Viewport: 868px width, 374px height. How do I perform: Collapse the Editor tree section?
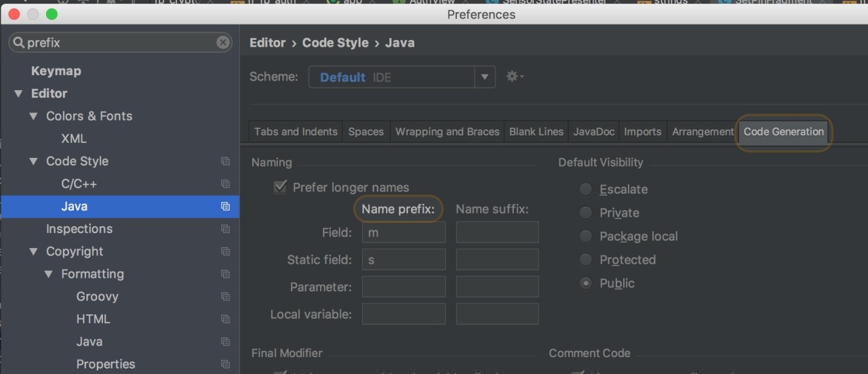pos(18,93)
